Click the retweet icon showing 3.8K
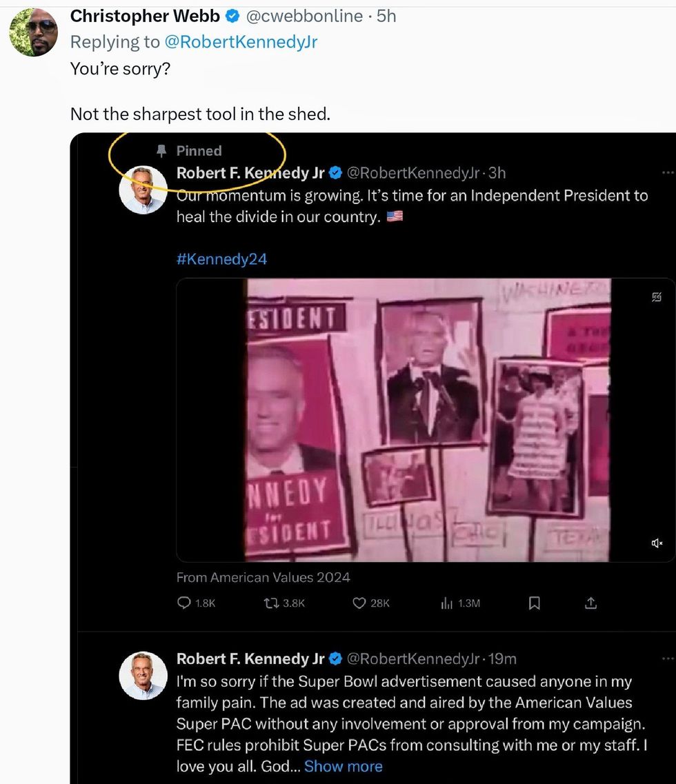This screenshot has height=784, width=676. coord(272,603)
